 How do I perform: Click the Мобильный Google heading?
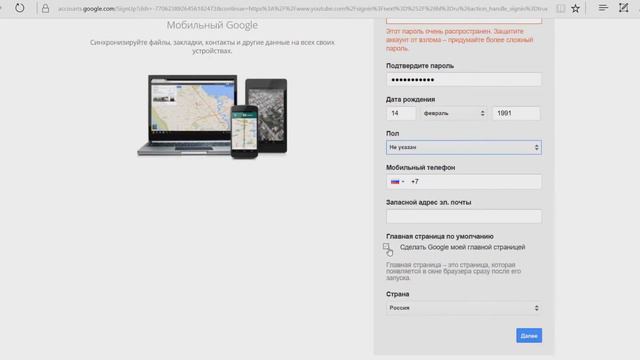pos(212,25)
